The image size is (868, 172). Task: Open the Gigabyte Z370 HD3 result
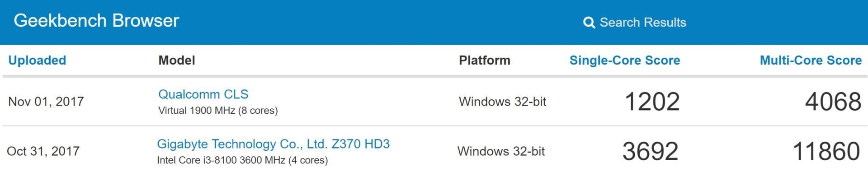(273, 144)
